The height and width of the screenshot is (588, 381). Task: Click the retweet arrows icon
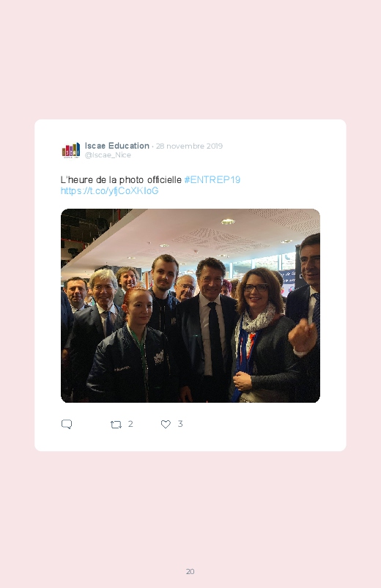[116, 425]
